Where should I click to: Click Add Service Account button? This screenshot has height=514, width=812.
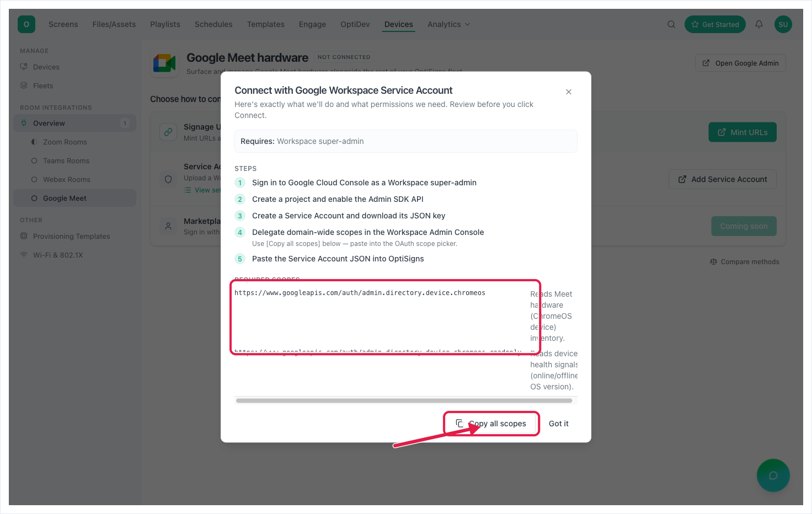click(x=723, y=179)
